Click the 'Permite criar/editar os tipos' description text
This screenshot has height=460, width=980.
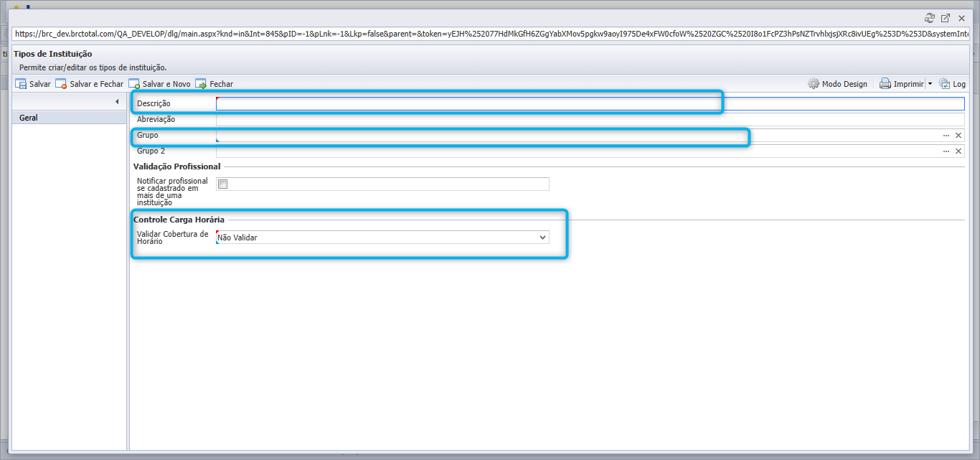tap(93, 67)
